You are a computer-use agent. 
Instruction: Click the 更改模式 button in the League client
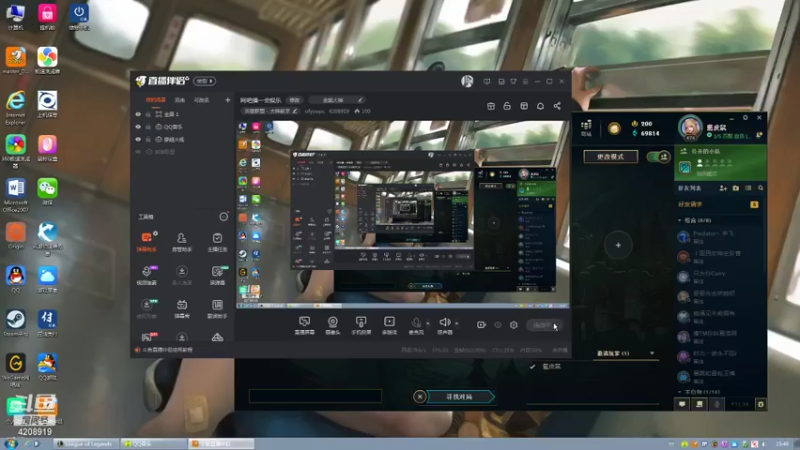[x=611, y=157]
